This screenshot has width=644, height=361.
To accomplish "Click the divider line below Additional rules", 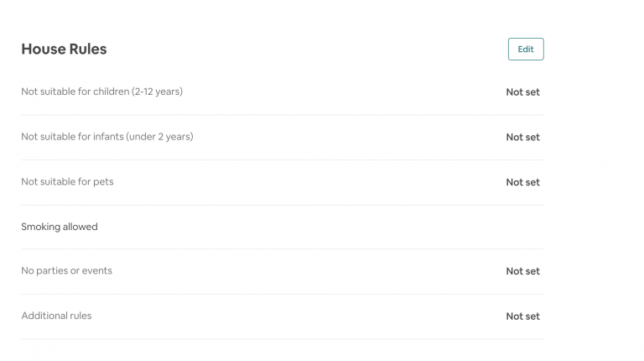I will 282,339.
